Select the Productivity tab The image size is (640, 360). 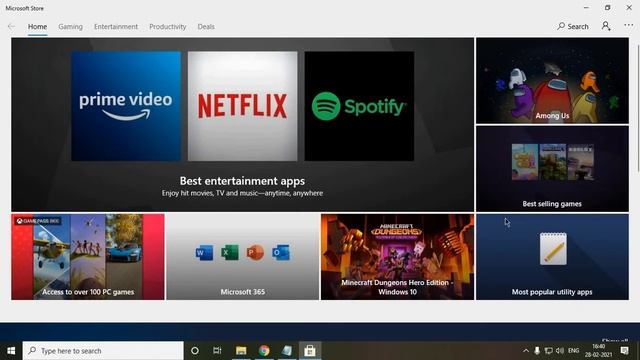(x=167, y=27)
